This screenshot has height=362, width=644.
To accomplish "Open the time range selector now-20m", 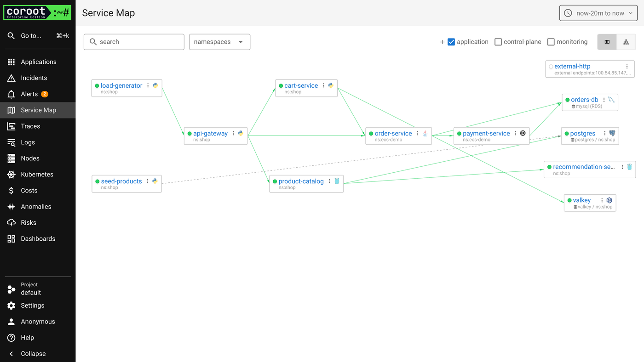I will 598,13.
